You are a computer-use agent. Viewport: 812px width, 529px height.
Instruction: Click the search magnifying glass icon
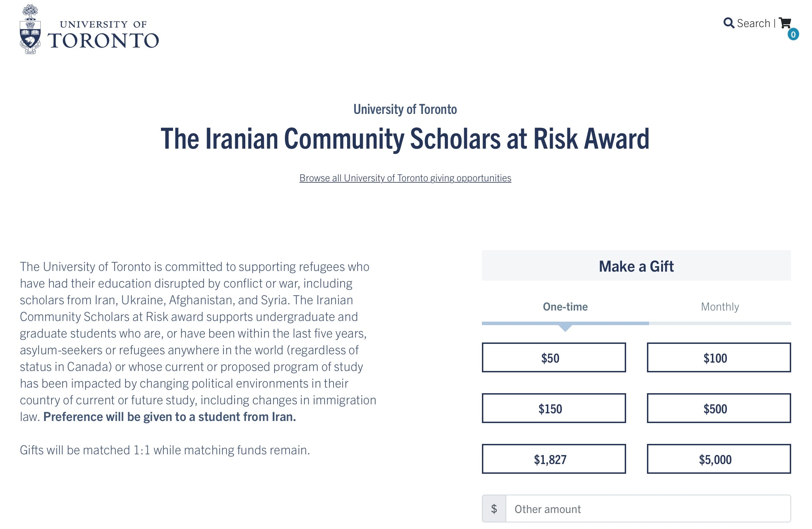point(729,23)
